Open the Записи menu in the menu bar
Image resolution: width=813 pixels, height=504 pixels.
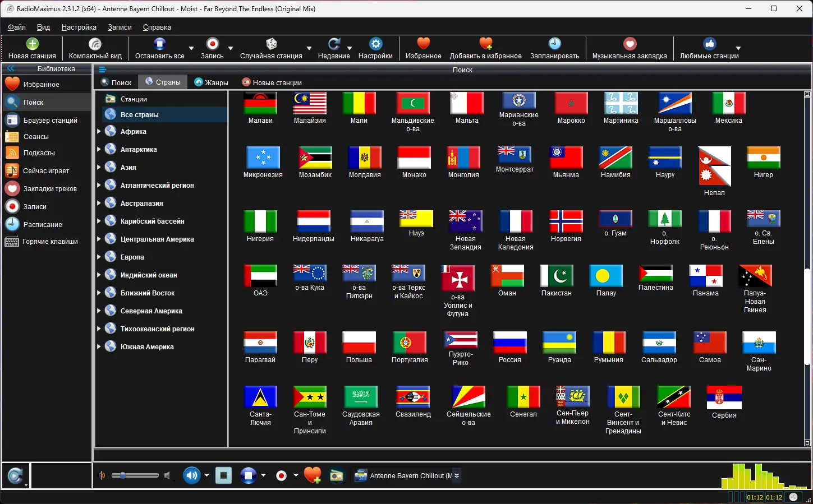point(120,27)
